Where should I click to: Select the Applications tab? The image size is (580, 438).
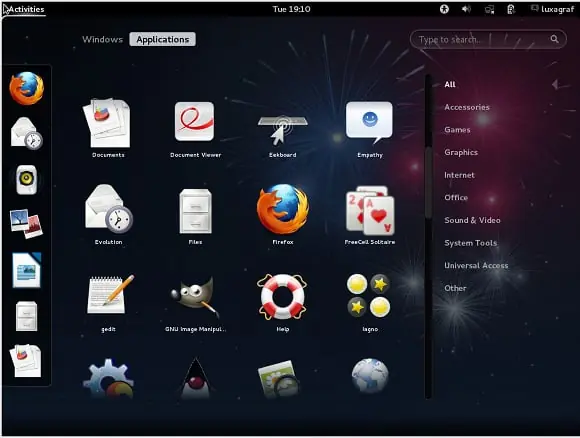162,39
